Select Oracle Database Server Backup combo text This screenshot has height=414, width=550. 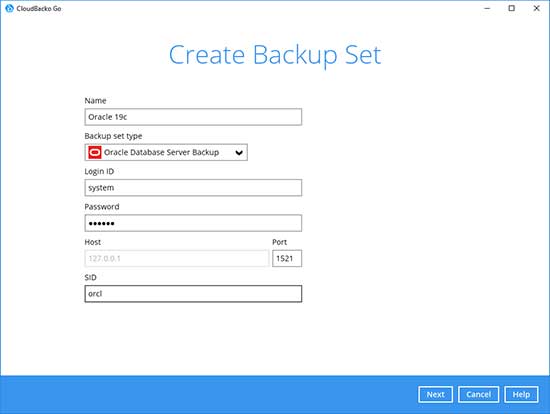click(161, 152)
